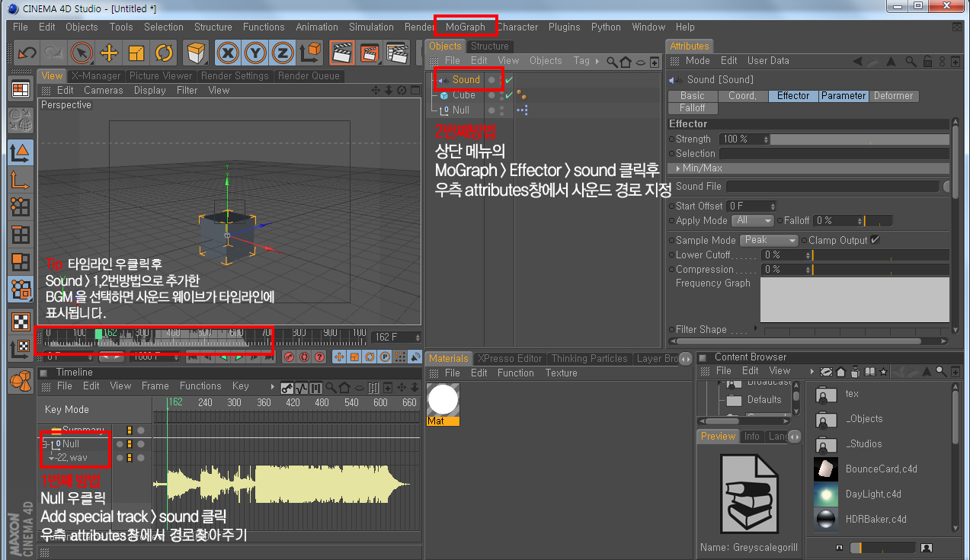Click the Object Manager home icon

point(626,62)
